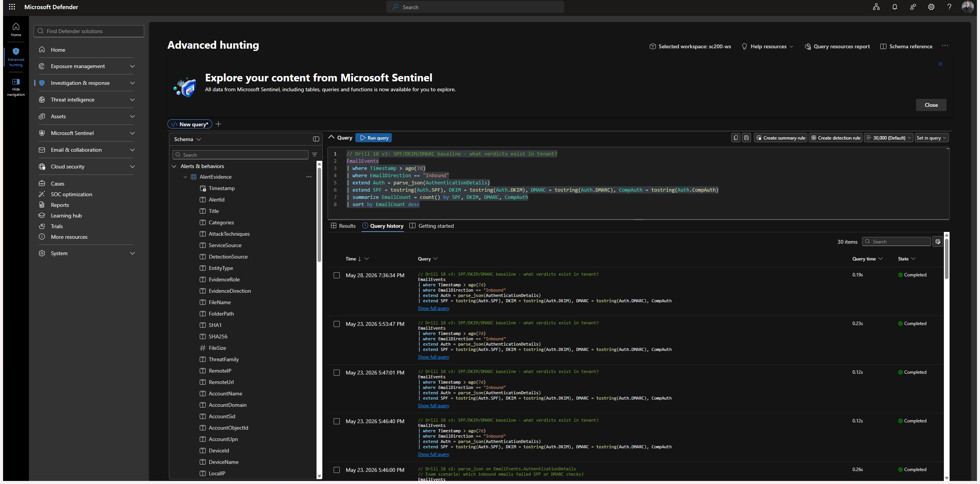Open page more options ellipsis
Image resolution: width=980 pixels, height=484 pixels.
point(945,46)
